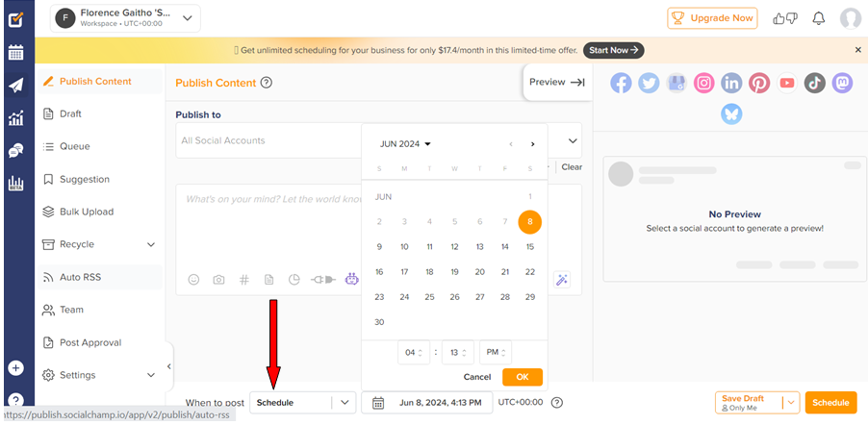This screenshot has height=425, width=868.
Task: Select June 15 in the calendar
Action: 530,247
